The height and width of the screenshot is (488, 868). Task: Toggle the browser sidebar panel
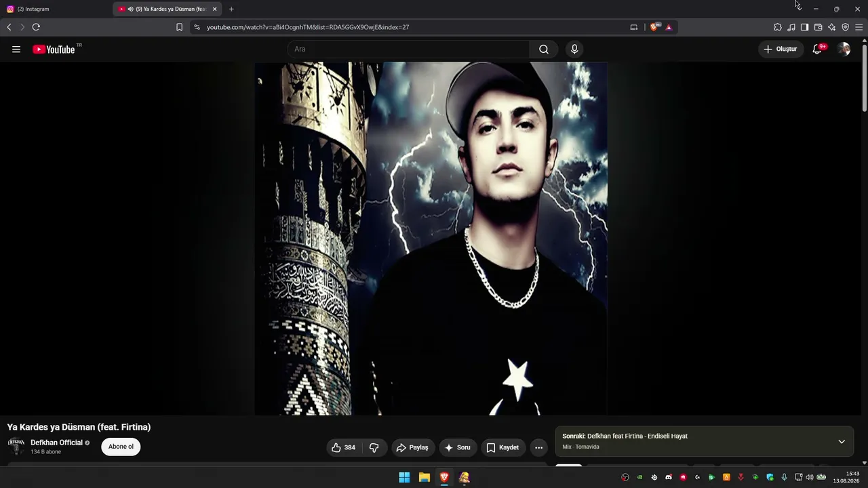click(804, 27)
